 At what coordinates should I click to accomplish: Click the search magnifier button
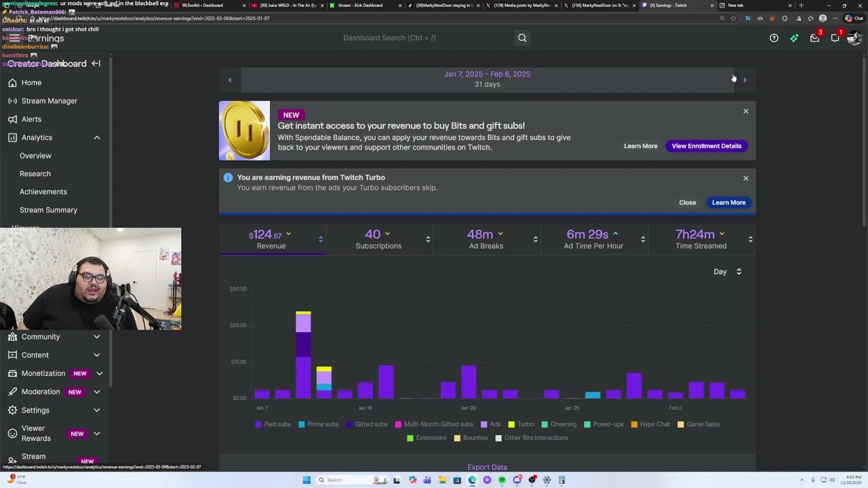pos(522,38)
